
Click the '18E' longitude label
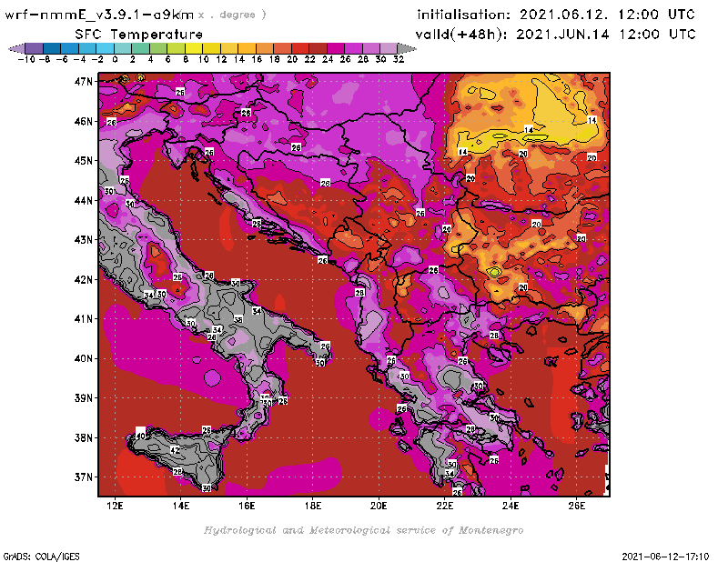coord(312,506)
